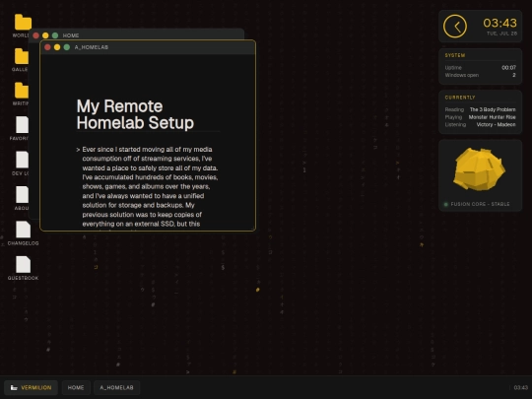Viewport: 532px width, 399px height.
Task: Click 'Victory - Madeon' listening entry
Action: coord(496,124)
